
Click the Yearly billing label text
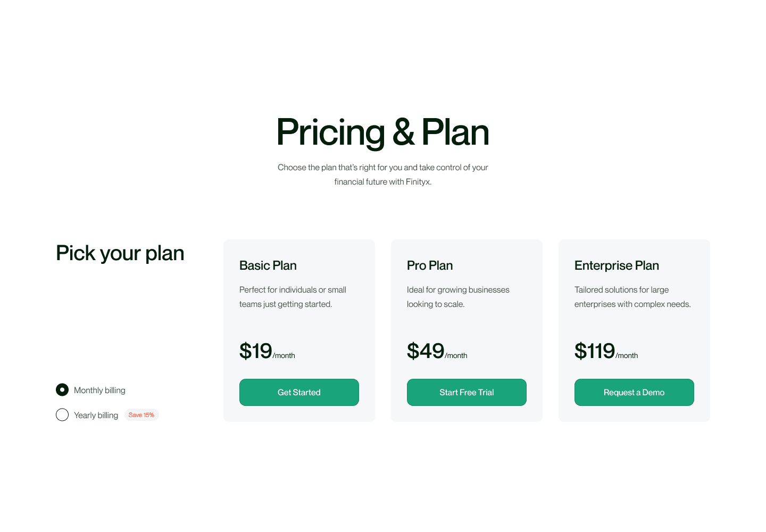point(96,415)
